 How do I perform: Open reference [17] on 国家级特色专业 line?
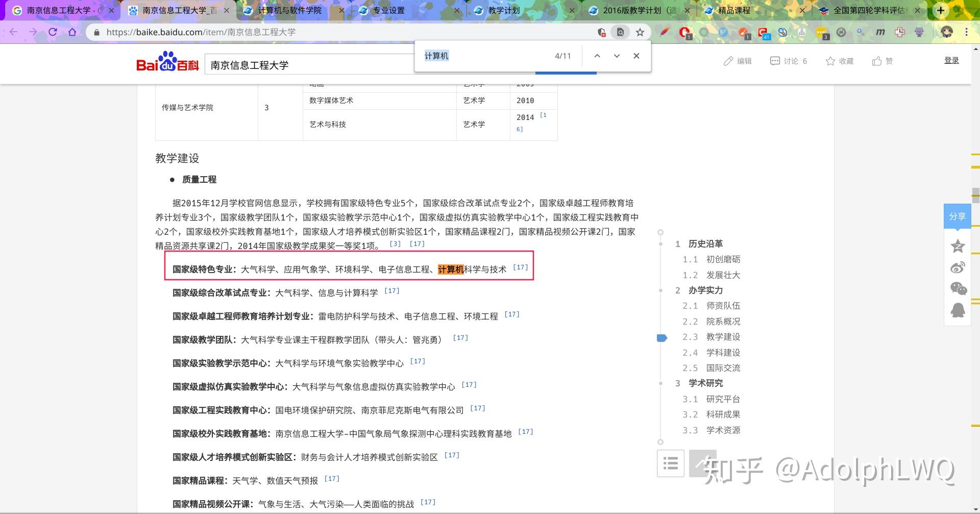click(x=520, y=267)
